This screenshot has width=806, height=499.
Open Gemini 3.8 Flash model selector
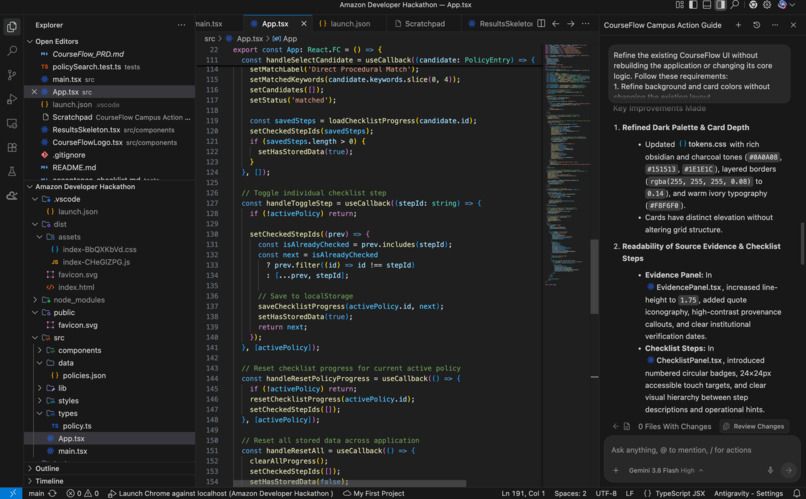pos(665,470)
